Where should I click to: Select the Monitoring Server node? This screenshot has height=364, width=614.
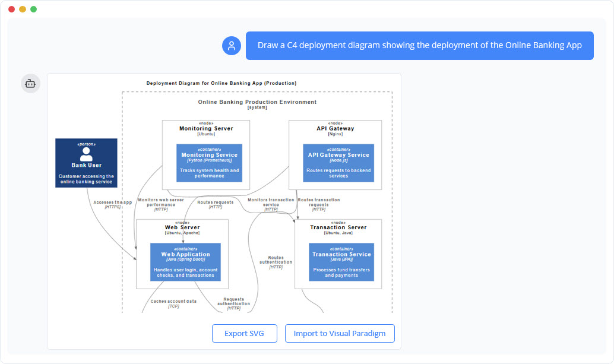pyautogui.click(x=206, y=129)
